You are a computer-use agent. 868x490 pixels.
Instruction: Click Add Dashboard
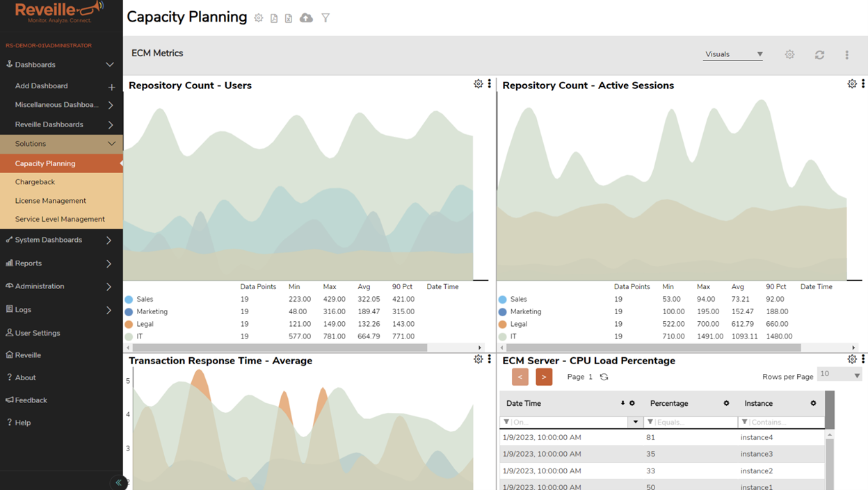pyautogui.click(x=42, y=86)
